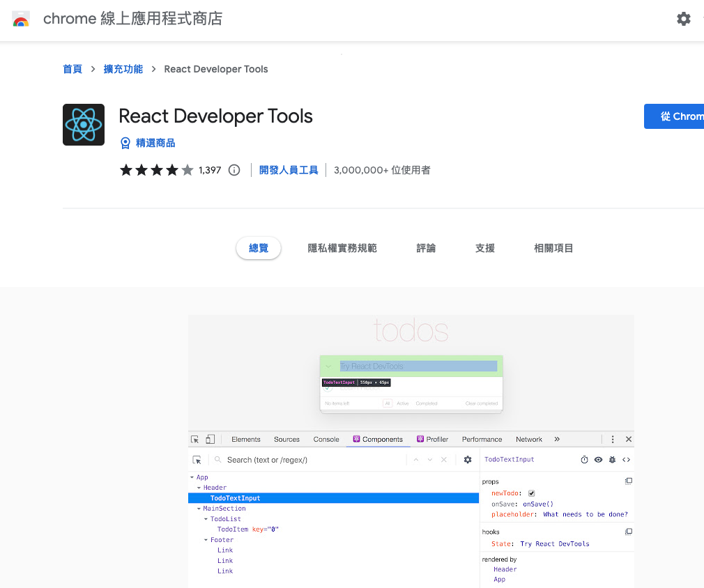
Task: Open the 支援 support tab
Action: coord(485,248)
